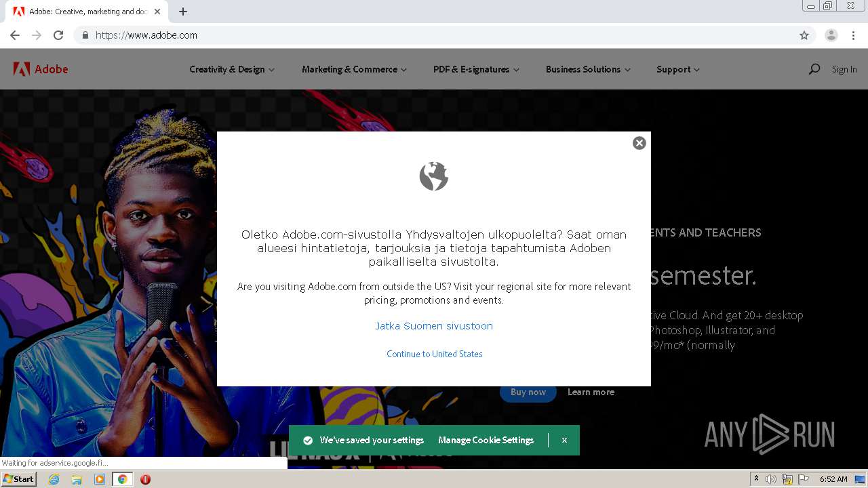Viewport: 868px width, 488px height.
Task: Click the show desktop button in the tray
Action: (860, 479)
